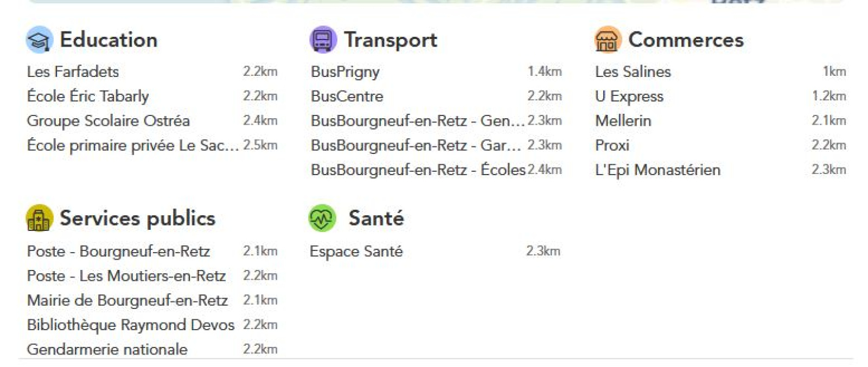Screen dimensions: 868x367
Task: Click the Education graduation cap icon
Action: click(x=39, y=40)
